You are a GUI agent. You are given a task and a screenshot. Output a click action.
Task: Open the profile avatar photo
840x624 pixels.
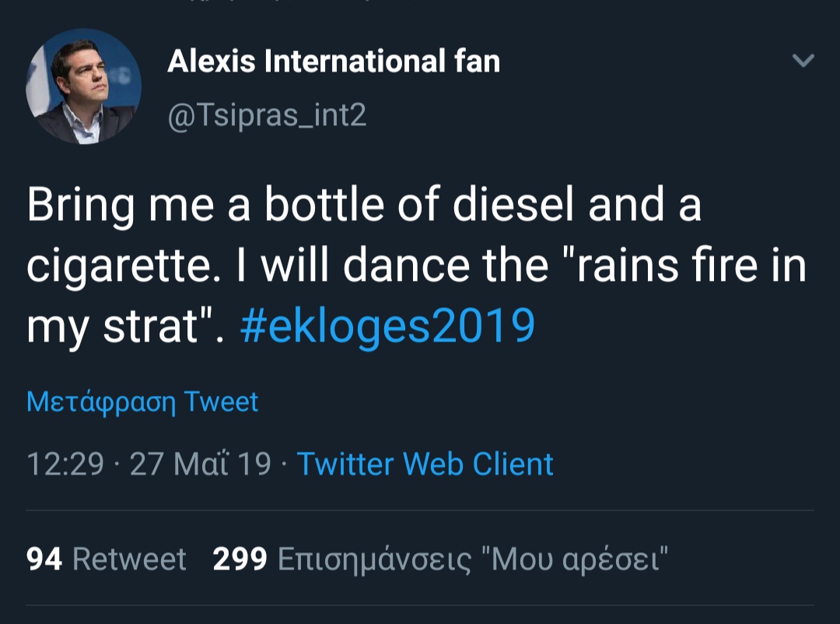click(x=84, y=86)
